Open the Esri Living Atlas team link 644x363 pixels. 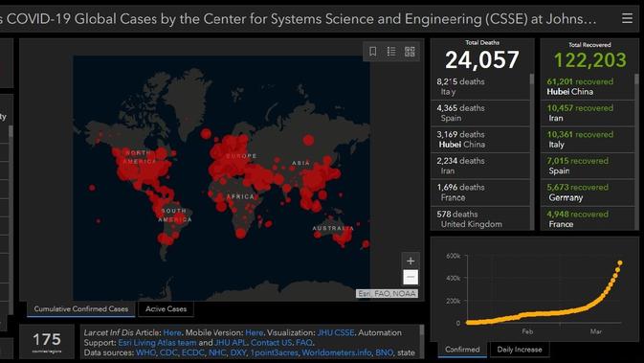tap(157, 343)
